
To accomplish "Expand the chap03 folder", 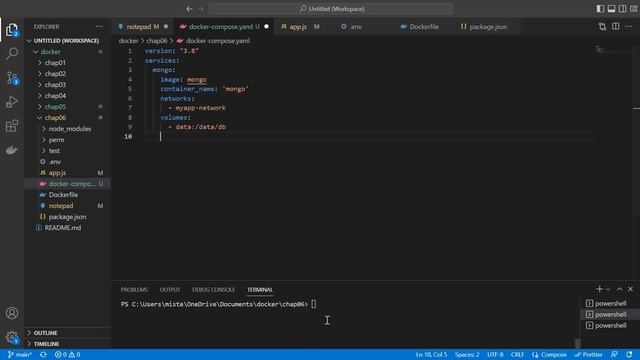I will click(67, 85).
